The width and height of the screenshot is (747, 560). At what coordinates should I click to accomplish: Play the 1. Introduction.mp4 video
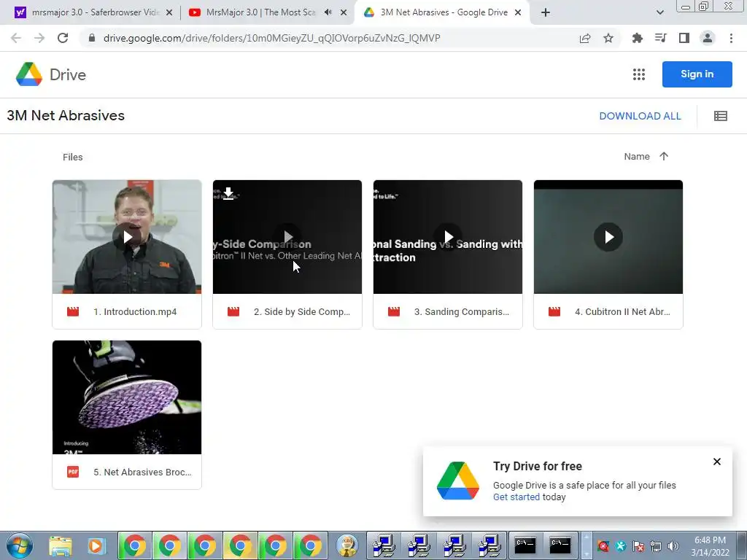click(127, 237)
